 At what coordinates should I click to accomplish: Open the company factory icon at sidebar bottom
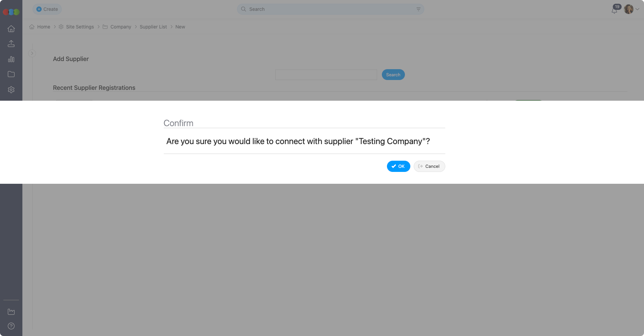tap(11, 311)
